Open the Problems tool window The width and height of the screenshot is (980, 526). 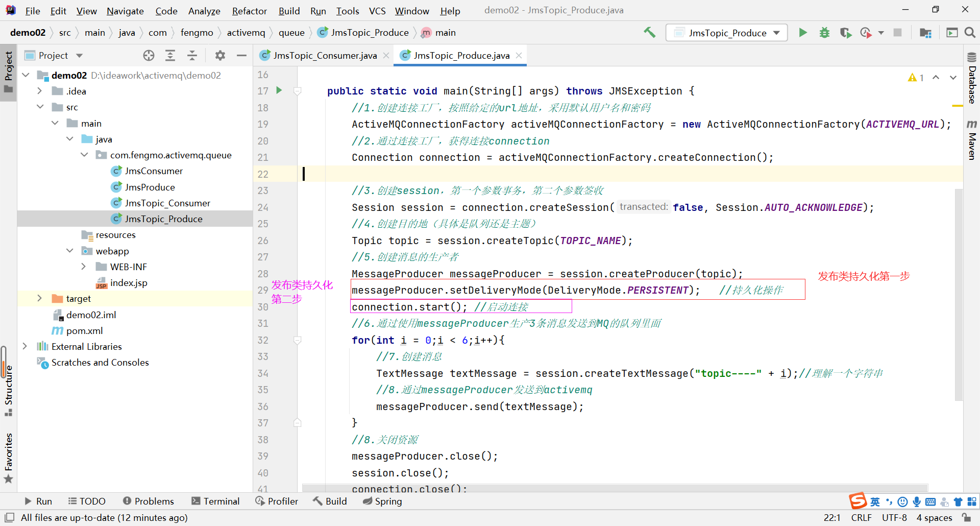click(148, 501)
